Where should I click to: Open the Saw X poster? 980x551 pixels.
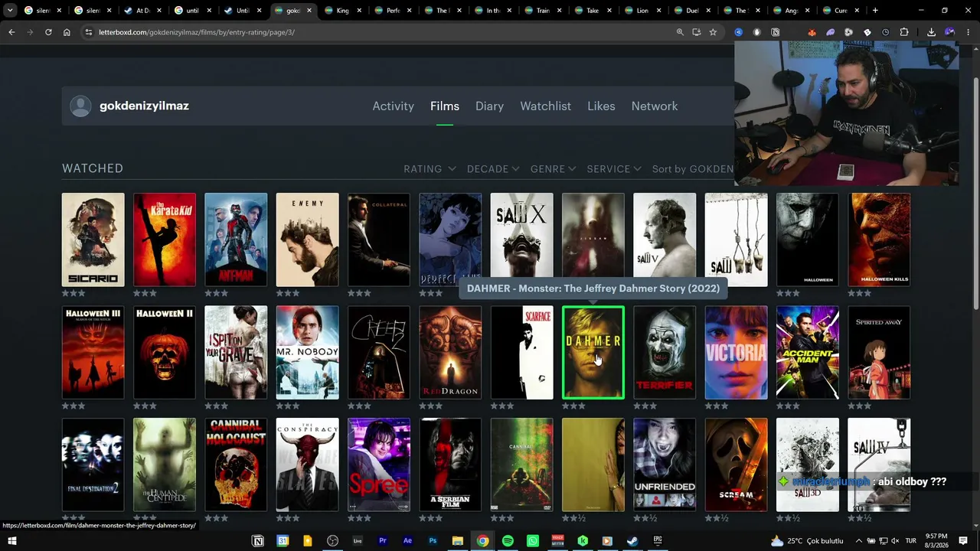[521, 237]
